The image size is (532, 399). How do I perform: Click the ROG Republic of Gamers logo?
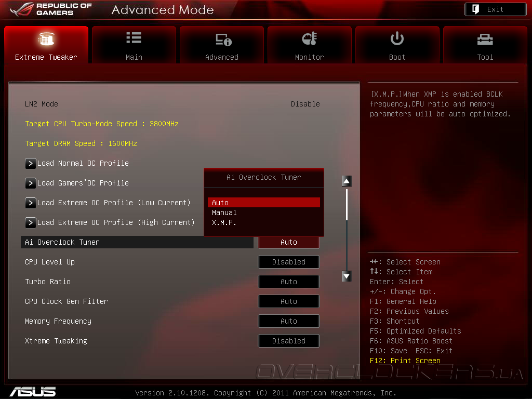click(x=51, y=9)
